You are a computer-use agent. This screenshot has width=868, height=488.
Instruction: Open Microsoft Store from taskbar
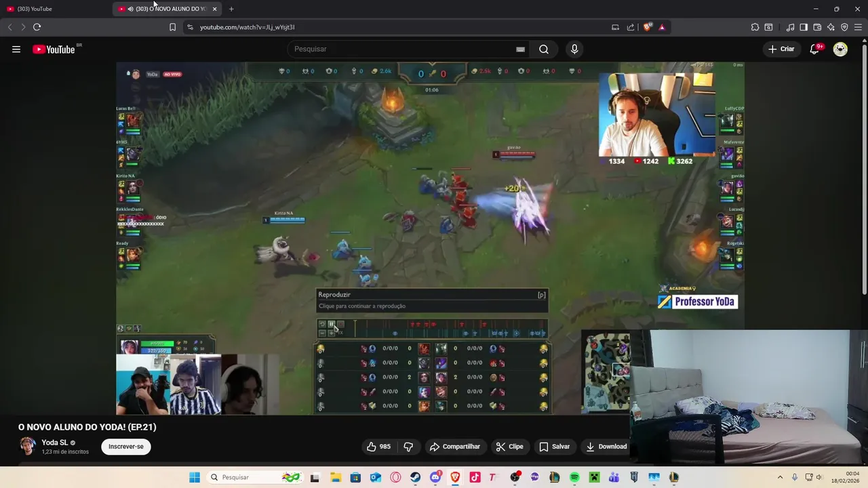(x=355, y=477)
